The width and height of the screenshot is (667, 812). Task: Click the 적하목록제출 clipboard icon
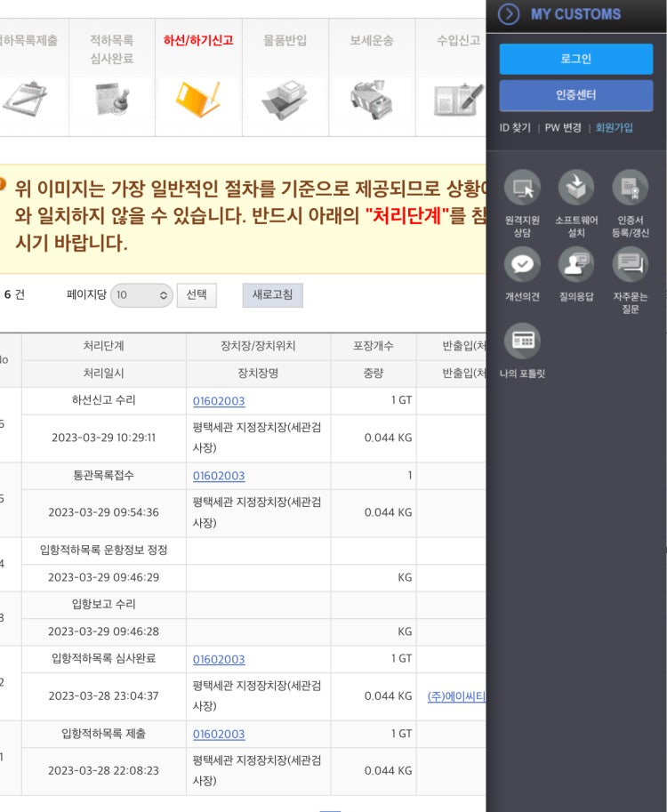click(24, 99)
